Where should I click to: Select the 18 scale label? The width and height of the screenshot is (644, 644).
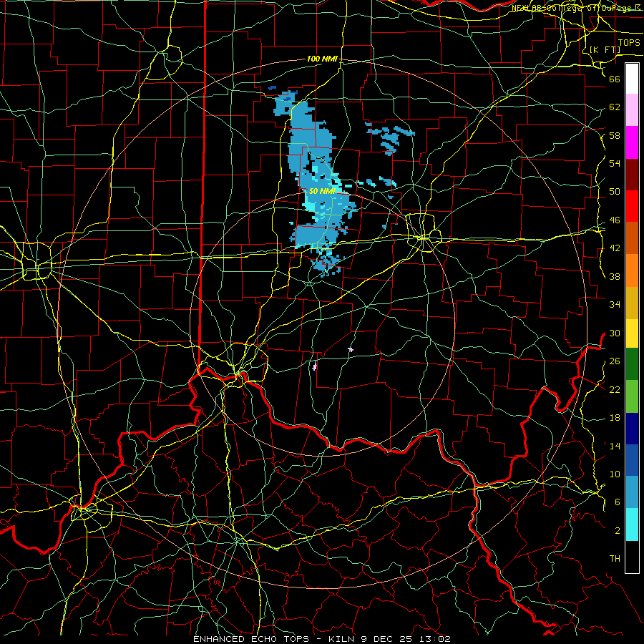click(615, 418)
